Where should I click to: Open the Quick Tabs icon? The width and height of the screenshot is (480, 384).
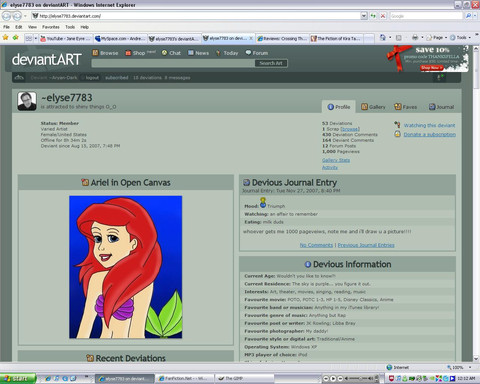29,39
